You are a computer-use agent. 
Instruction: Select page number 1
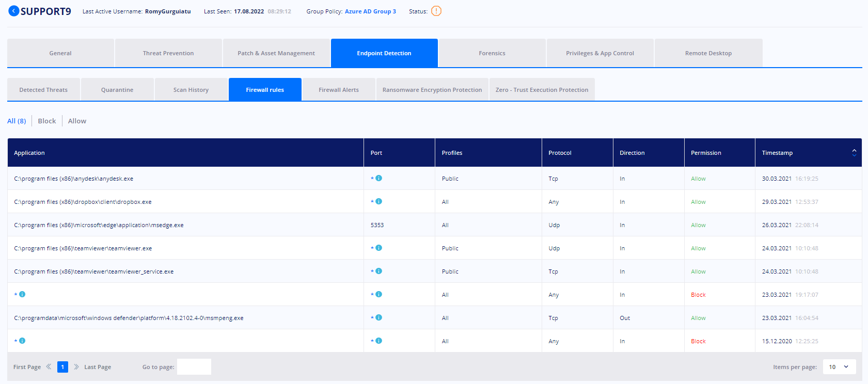62,367
